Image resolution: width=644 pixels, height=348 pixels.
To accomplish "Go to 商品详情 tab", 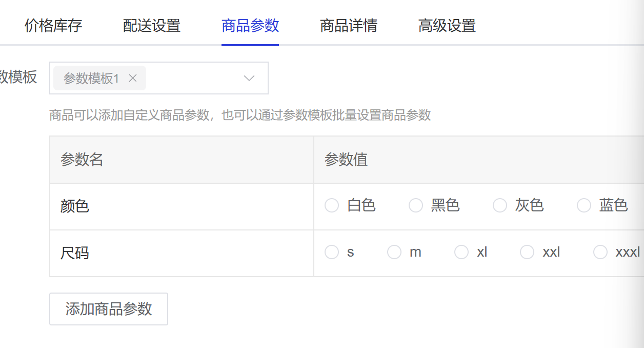I will (349, 25).
